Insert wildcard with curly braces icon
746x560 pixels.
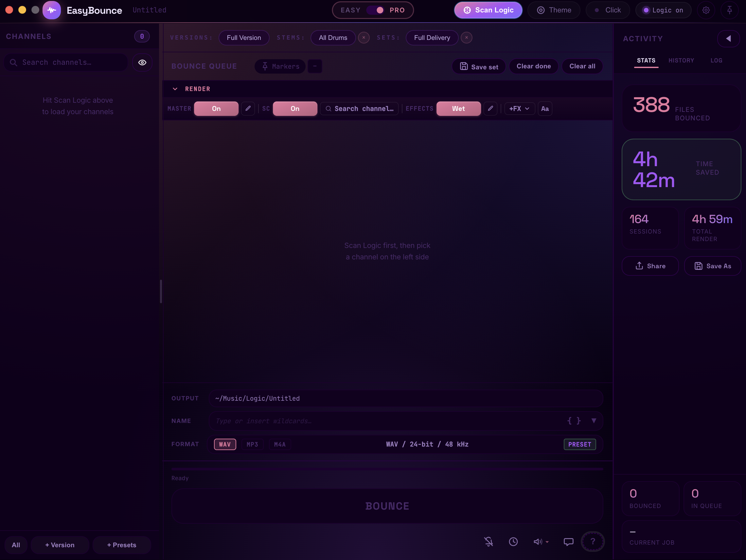tap(574, 421)
